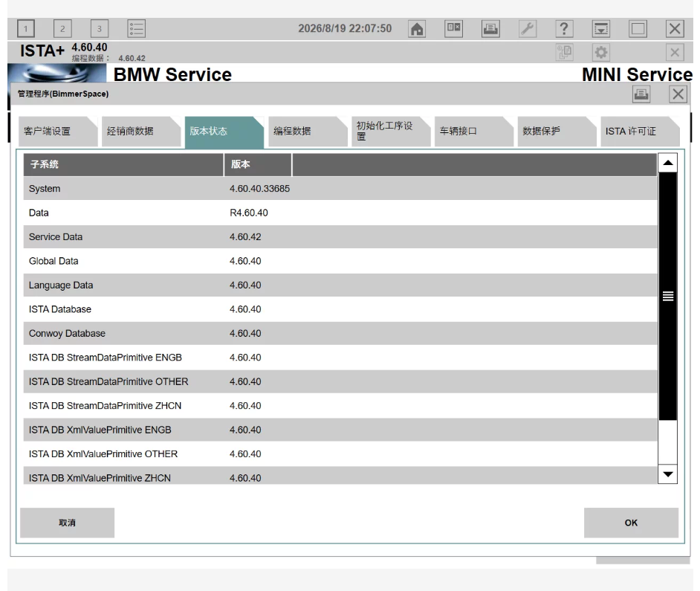Open the home screen icon

coord(417,29)
